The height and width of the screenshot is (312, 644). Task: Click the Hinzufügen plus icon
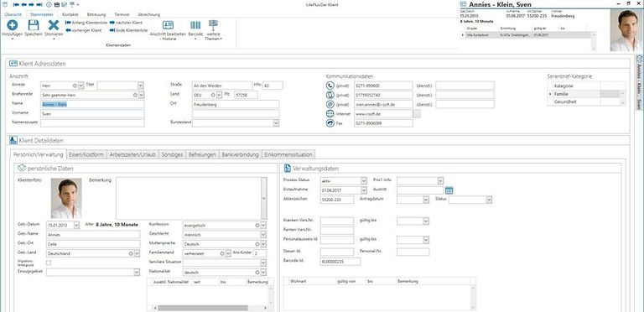coord(13,25)
